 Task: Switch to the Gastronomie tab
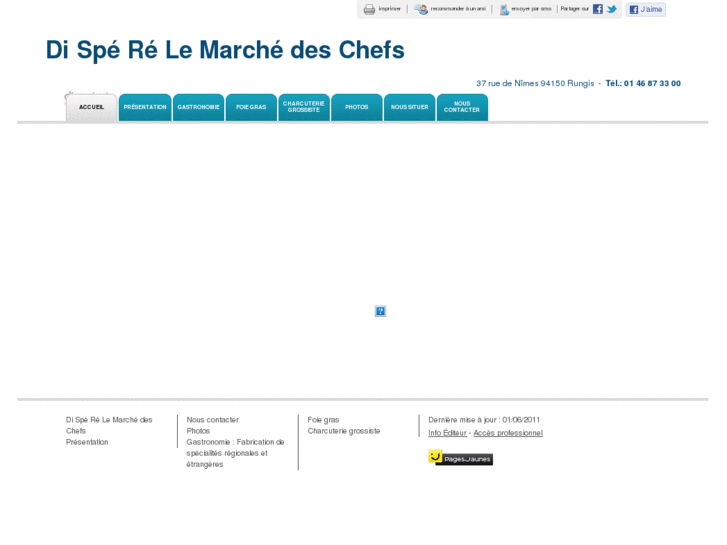198,107
